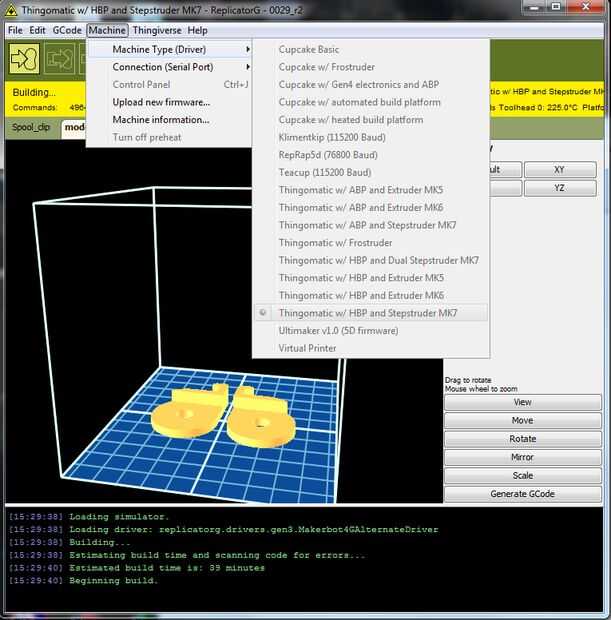Click console line 'Loading simulator.'
611x620 pixels.
pos(119,517)
